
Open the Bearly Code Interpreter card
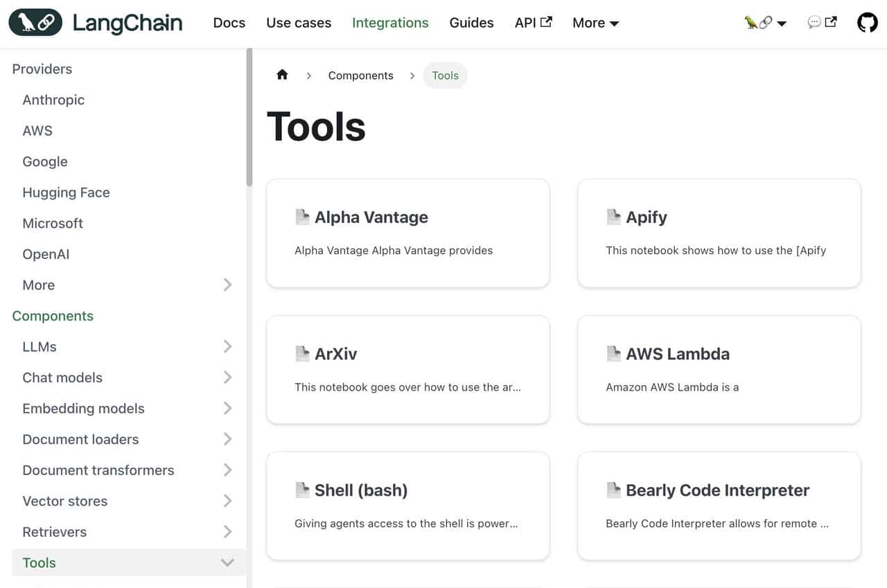click(718, 506)
